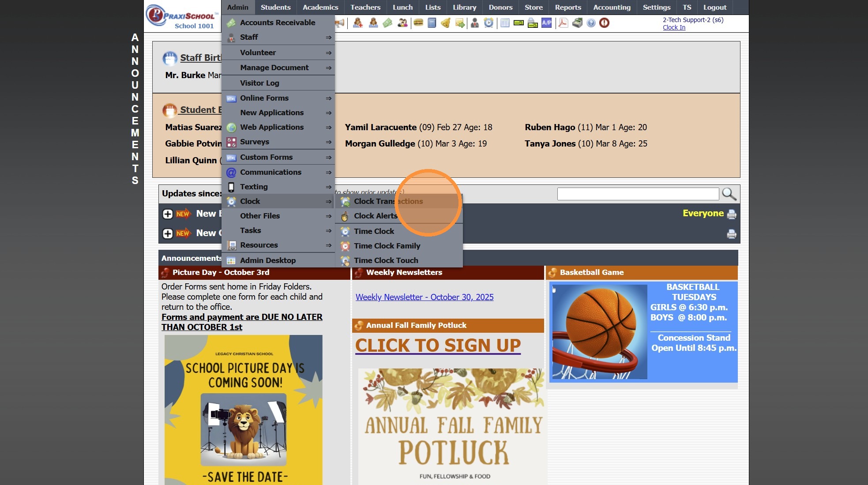The width and height of the screenshot is (868, 485).
Task: Click the A/P accounts payable toolbar icon
Action: pyautogui.click(x=546, y=23)
